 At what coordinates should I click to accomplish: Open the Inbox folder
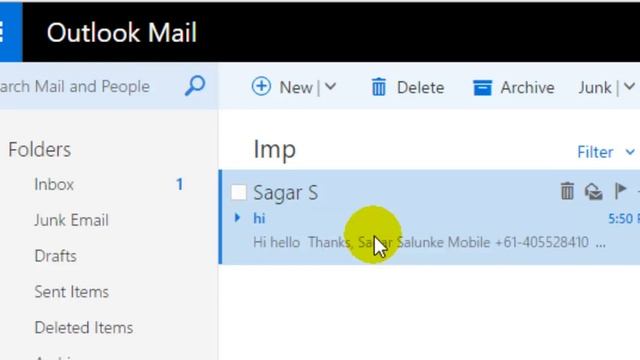tap(54, 184)
